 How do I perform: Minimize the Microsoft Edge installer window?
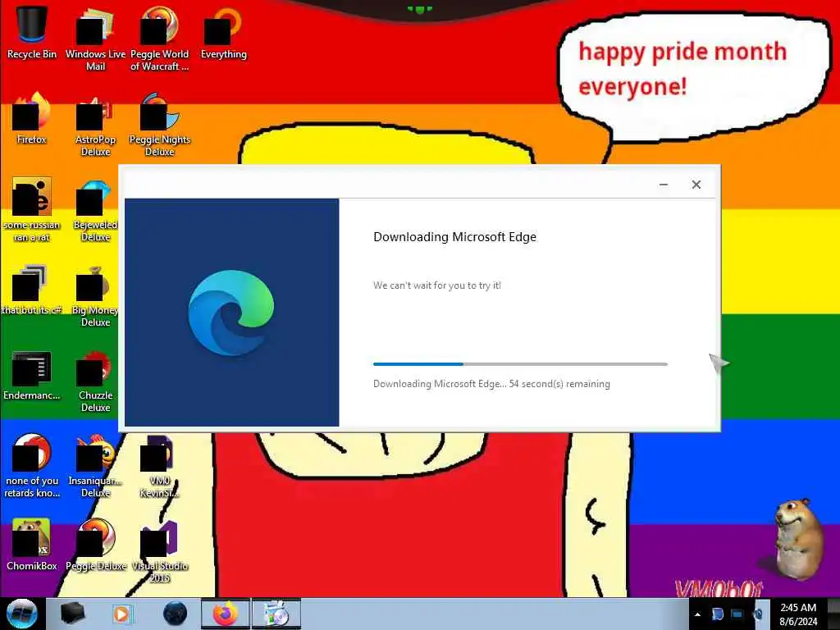pos(663,185)
